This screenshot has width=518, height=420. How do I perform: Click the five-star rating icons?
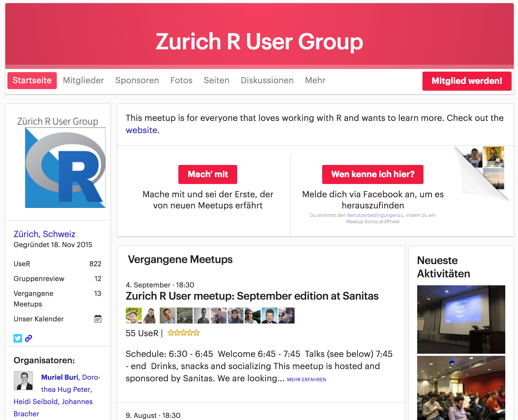coord(183,333)
